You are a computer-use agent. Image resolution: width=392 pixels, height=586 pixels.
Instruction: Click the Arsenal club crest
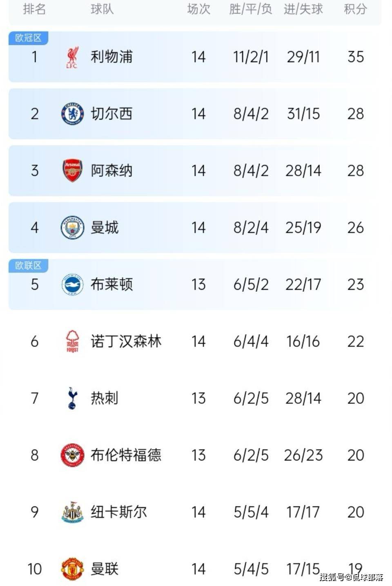tap(72, 170)
